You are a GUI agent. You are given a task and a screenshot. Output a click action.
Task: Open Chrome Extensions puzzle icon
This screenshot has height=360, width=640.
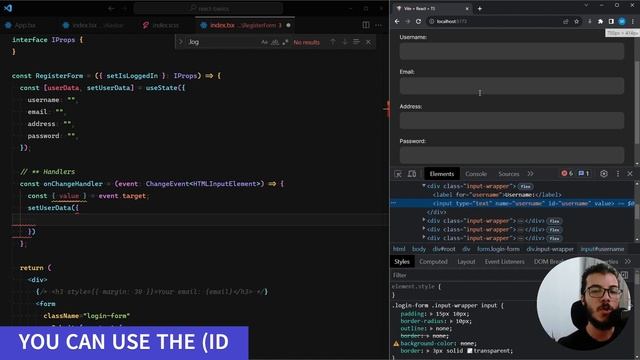pos(600,21)
